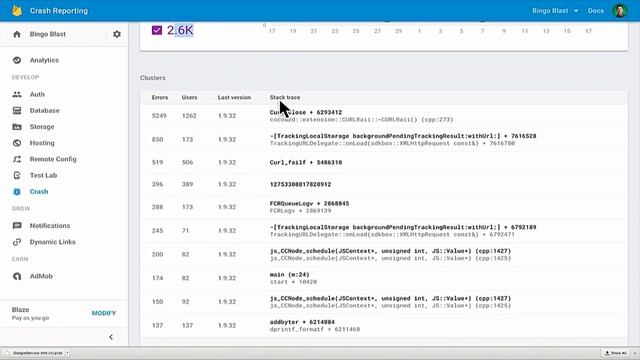Open dropdown arrow on downloaded plist file
This screenshot has height=360, width=640.
67,353
